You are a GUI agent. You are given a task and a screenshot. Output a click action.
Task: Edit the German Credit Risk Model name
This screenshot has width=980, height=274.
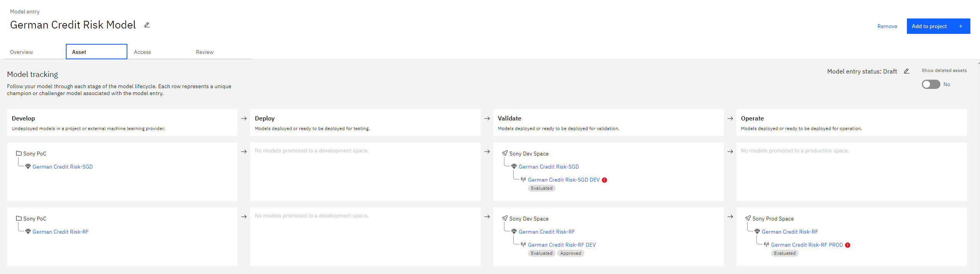coord(147,25)
